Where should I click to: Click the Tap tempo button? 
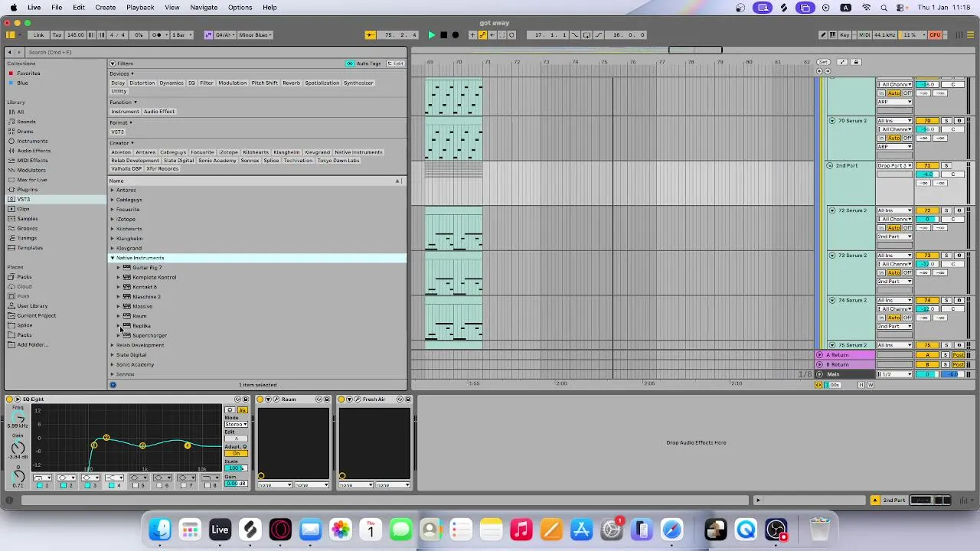[57, 34]
